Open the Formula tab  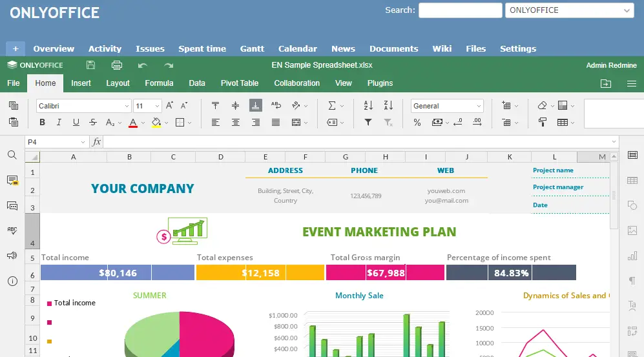[159, 83]
